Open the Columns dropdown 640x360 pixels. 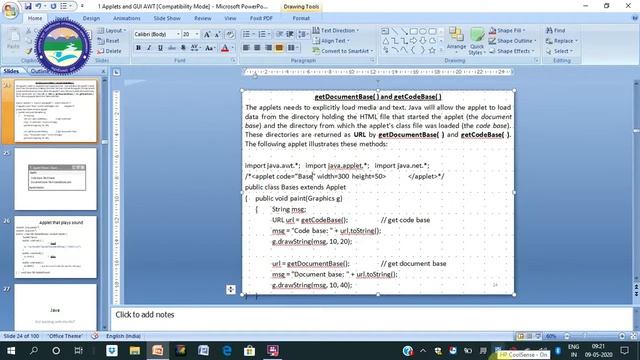pos(293,48)
